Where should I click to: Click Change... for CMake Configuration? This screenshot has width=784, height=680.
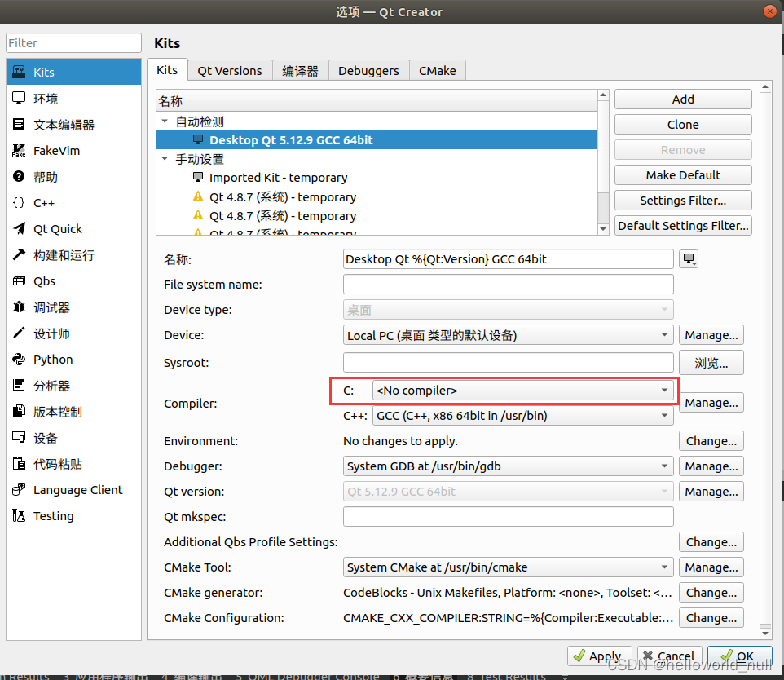(x=711, y=617)
